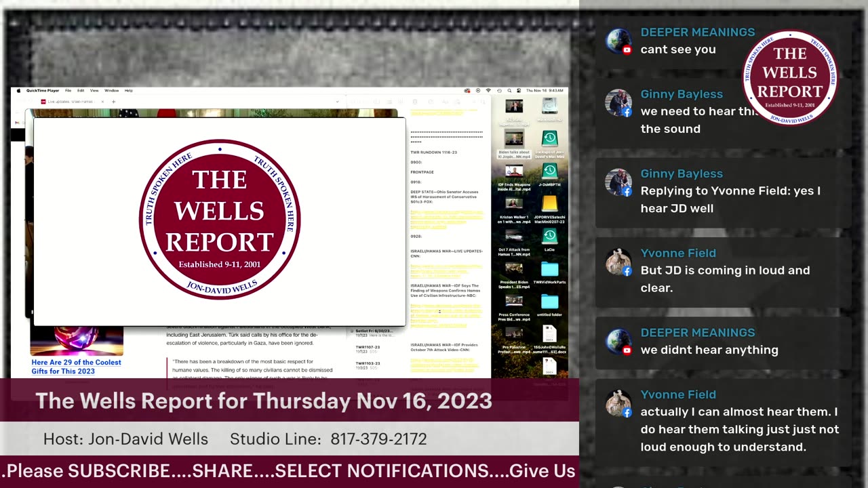868x488 pixels.
Task: Open the Apple menu logo
Action: tap(19, 90)
